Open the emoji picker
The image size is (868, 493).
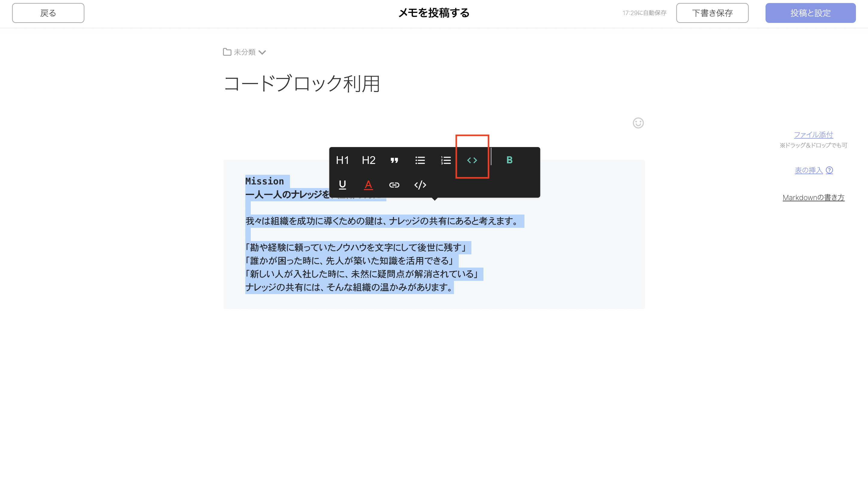638,123
